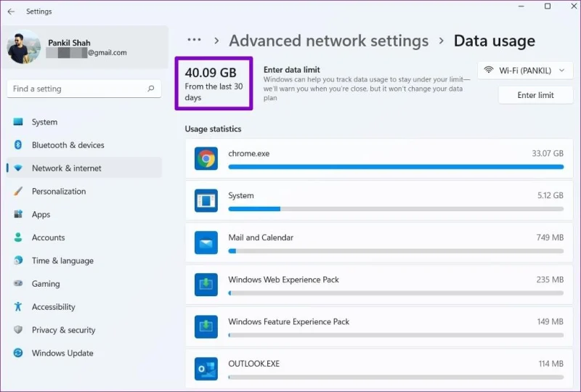
Task: Select Network & internet in sidebar
Action: (x=84, y=168)
